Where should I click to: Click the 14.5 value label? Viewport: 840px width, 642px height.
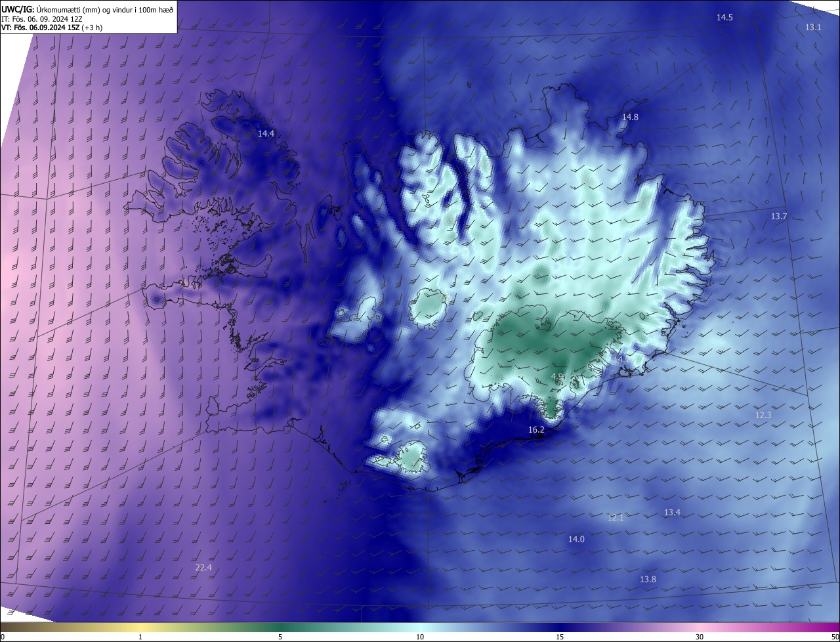724,18
